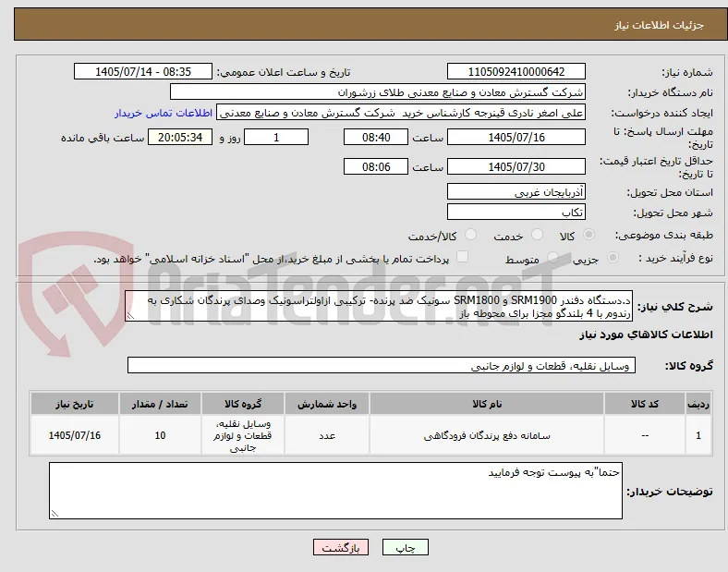
Task: Select the جزیی purchase type radio
Action: click(613, 258)
